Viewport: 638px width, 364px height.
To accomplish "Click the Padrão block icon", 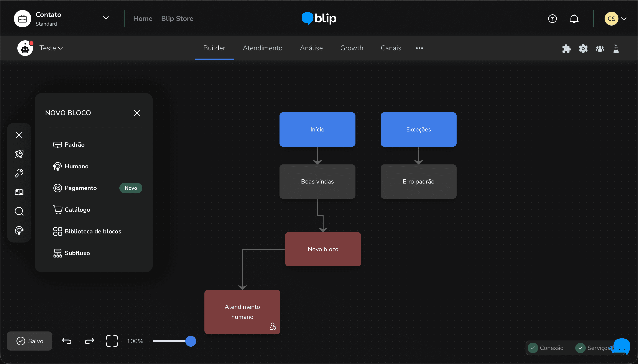I will coord(58,145).
